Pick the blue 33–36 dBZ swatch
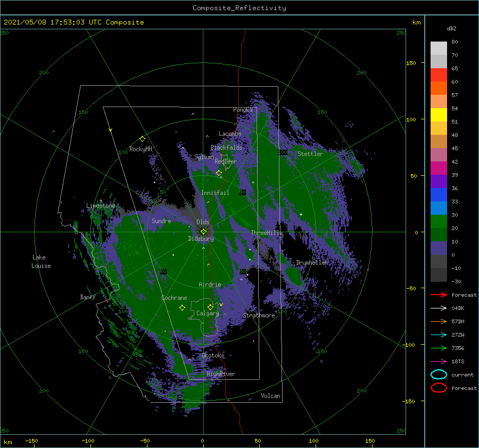The image size is (479, 448). (439, 195)
